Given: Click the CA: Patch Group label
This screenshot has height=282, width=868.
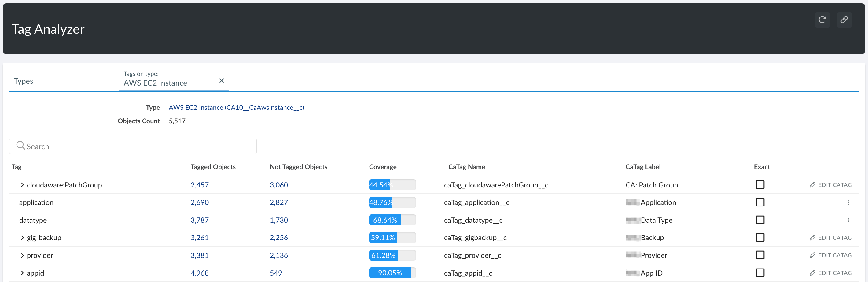Looking at the screenshot, I should (651, 185).
